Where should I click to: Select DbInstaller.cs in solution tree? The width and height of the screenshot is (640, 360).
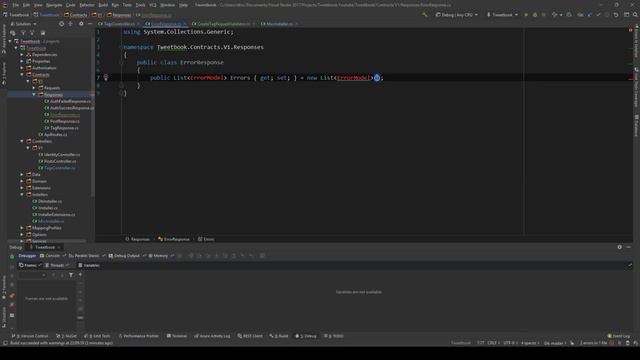click(x=47, y=201)
